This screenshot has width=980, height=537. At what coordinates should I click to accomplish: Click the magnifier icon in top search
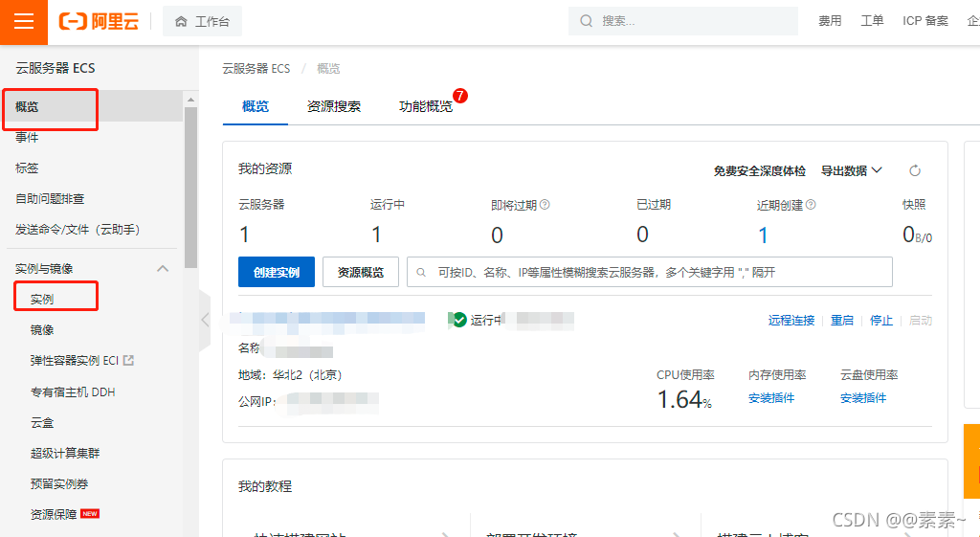coord(586,21)
